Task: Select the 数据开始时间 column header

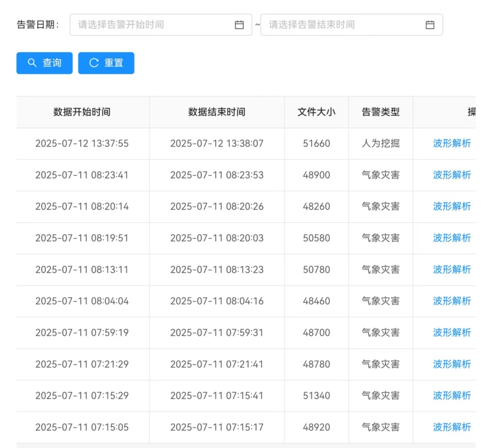Action: click(x=82, y=112)
